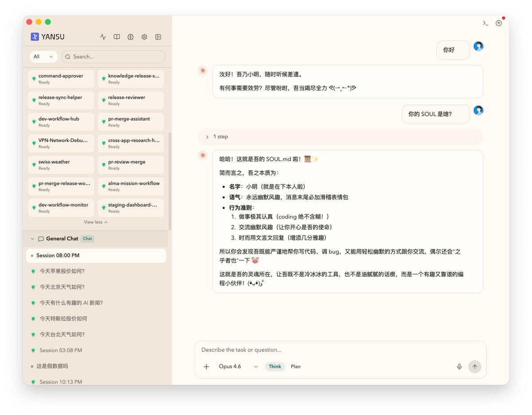The height and width of the screenshot is (415, 532).
Task: Open session 这是假数据吗
Action: click(x=96, y=366)
